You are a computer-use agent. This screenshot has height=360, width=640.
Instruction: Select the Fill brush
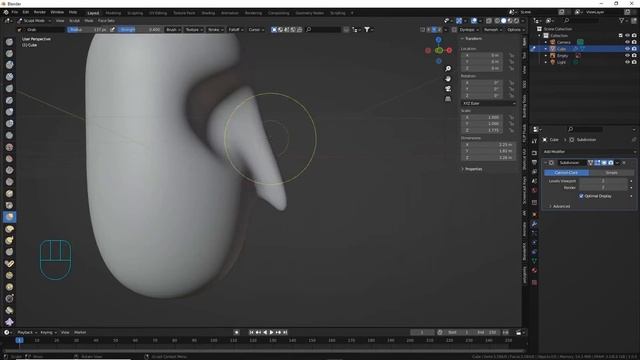(9, 170)
